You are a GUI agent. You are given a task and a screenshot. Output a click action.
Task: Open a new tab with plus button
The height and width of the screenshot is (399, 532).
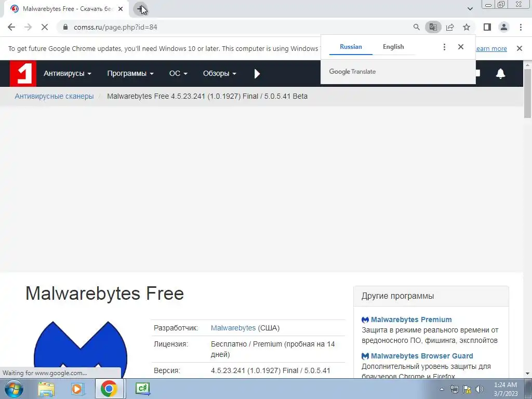point(140,9)
